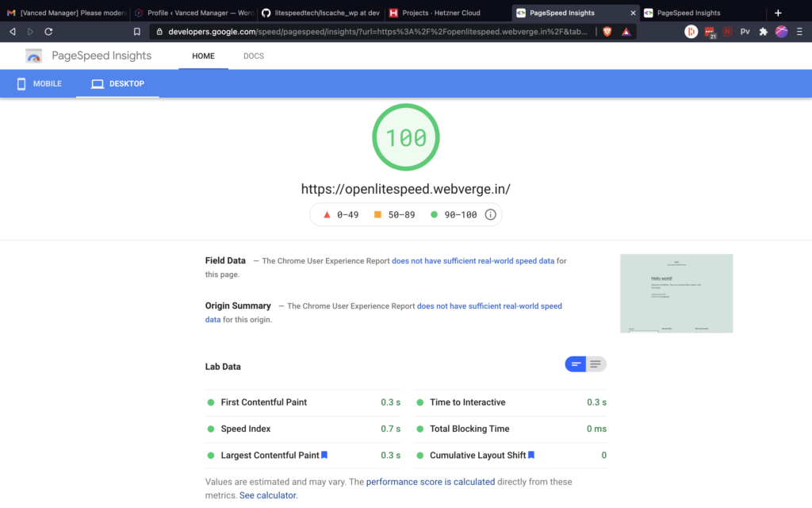Click the 100 performance score gauge

pos(406,137)
